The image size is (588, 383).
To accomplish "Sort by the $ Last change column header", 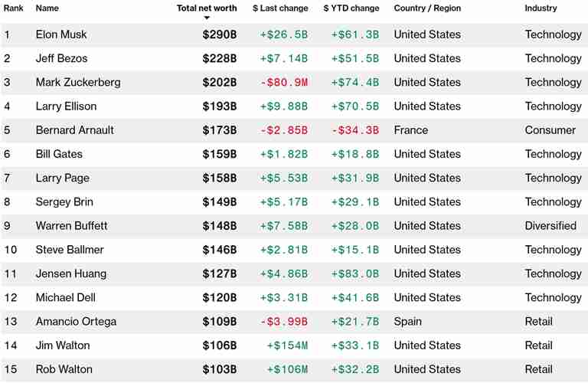I will pyautogui.click(x=280, y=8).
